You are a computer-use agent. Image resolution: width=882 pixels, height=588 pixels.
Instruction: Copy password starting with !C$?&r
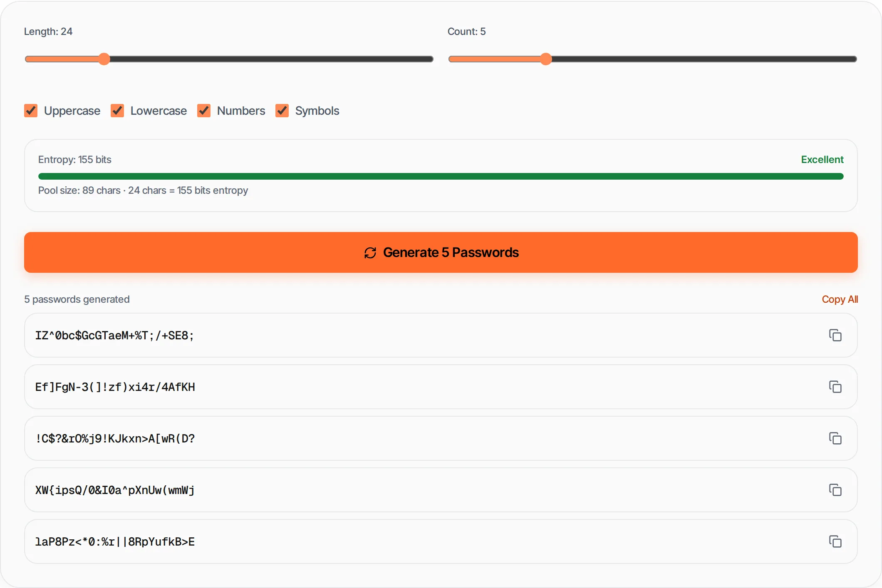pos(835,438)
